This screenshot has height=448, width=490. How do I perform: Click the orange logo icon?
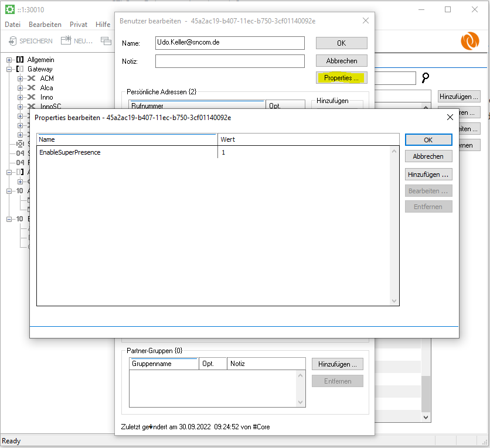469,41
